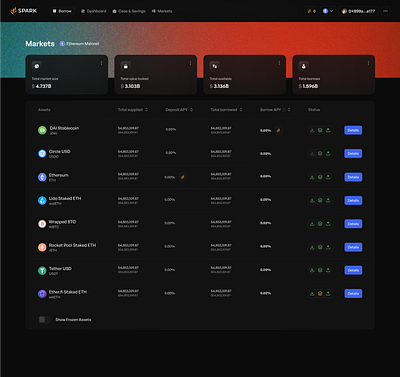Click the DAI Stablecoin token icon
This screenshot has width=400, height=377.
click(x=42, y=130)
